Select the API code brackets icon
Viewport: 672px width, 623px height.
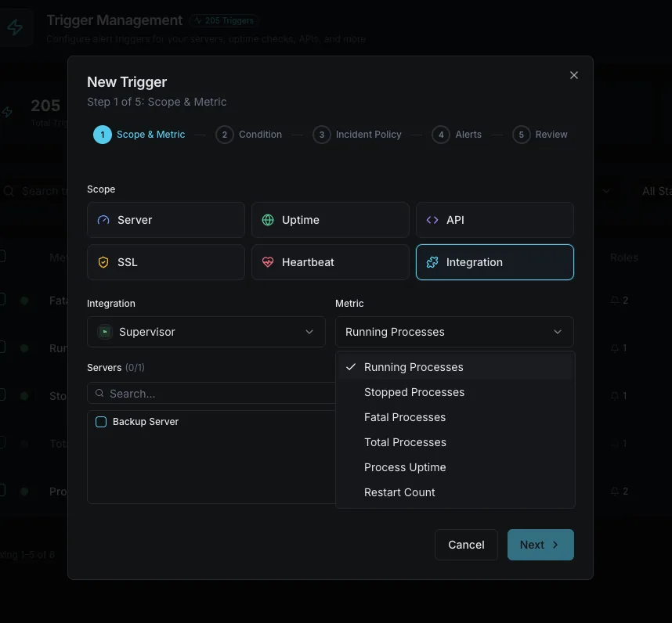tap(432, 220)
